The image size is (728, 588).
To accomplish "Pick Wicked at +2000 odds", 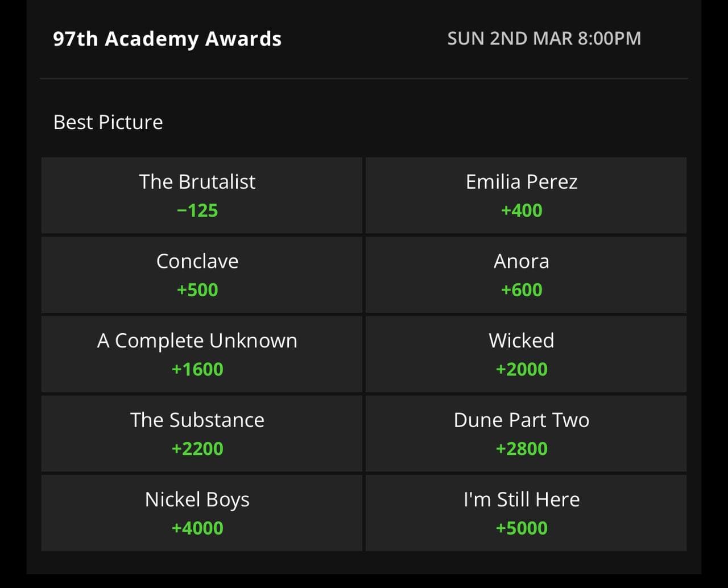I will tap(526, 354).
